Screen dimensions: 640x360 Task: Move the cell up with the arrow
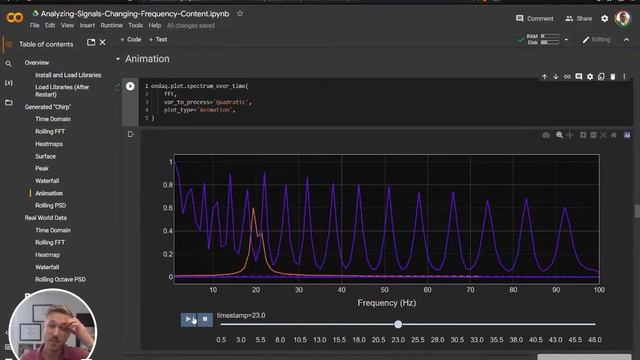(544, 76)
